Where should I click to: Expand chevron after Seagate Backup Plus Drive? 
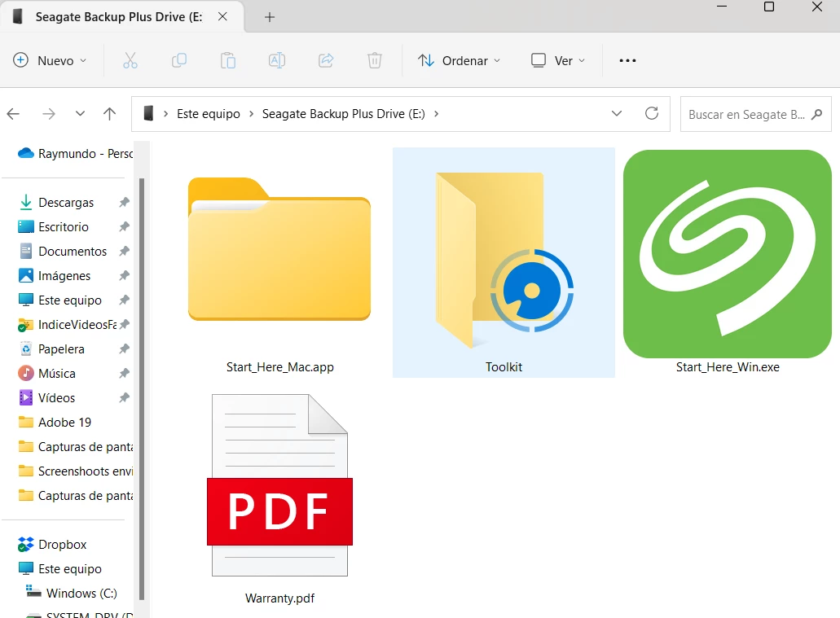(x=436, y=113)
